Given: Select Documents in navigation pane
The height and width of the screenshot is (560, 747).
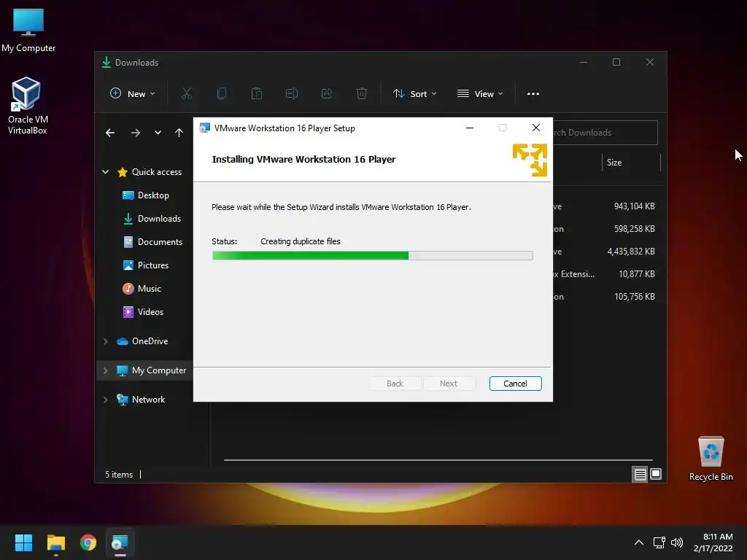Looking at the screenshot, I should (152, 242).
